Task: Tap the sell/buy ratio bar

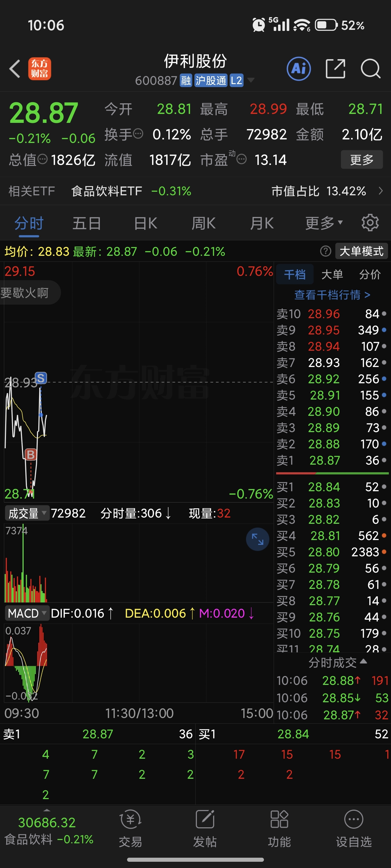Action: point(332,473)
